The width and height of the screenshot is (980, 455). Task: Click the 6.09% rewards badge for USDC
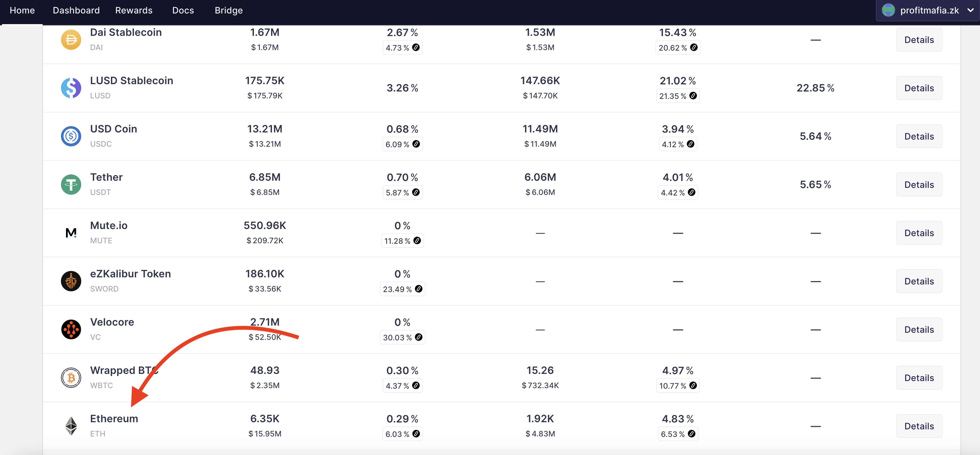tap(402, 144)
